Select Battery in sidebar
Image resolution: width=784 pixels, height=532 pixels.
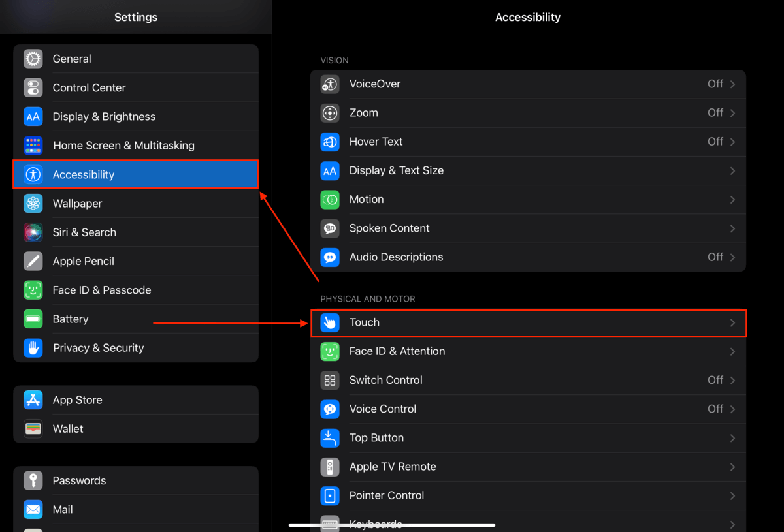pyautogui.click(x=136, y=319)
